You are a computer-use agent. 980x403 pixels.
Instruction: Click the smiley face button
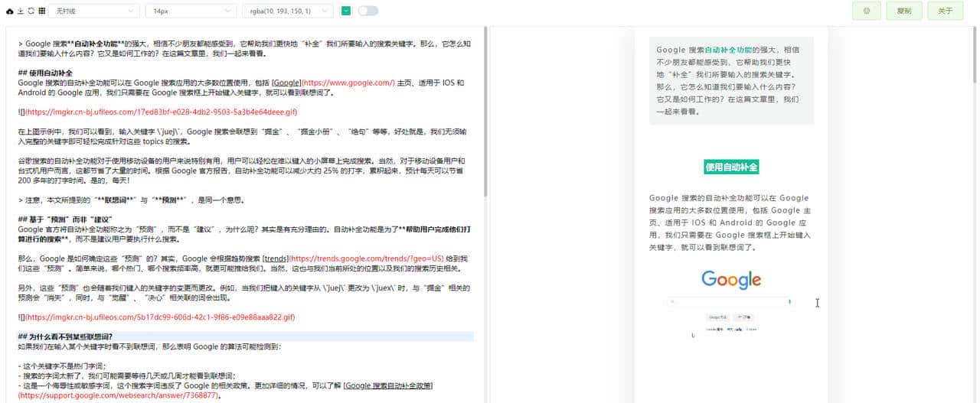coord(866,11)
